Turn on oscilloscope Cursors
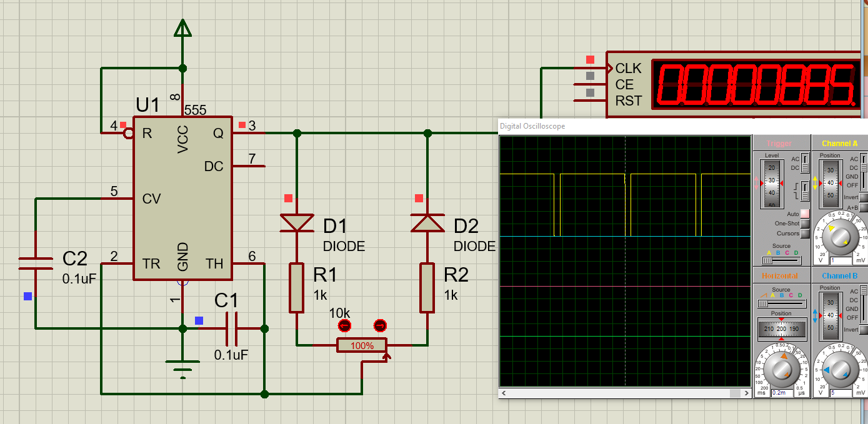 tap(805, 234)
